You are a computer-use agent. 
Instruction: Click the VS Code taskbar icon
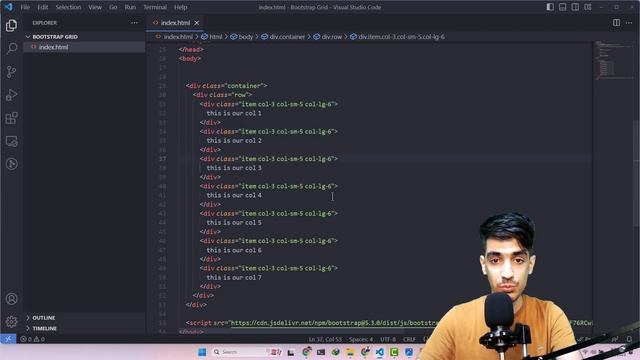click(380, 352)
